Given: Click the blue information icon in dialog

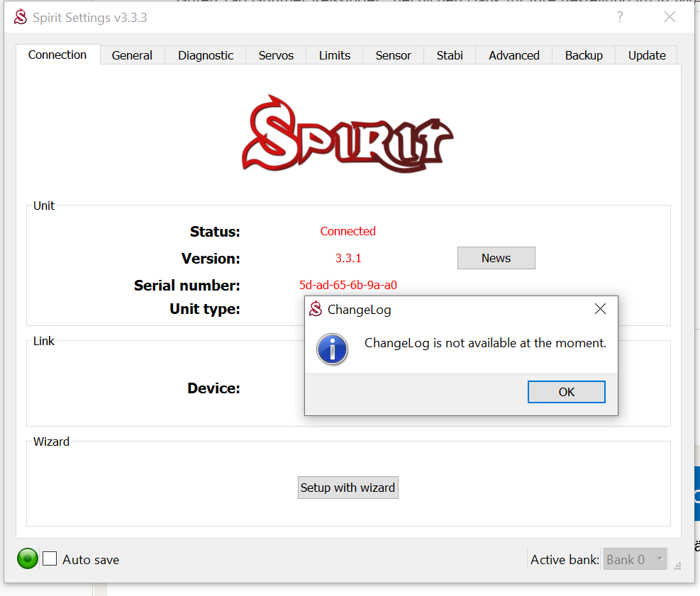Looking at the screenshot, I should point(333,349).
